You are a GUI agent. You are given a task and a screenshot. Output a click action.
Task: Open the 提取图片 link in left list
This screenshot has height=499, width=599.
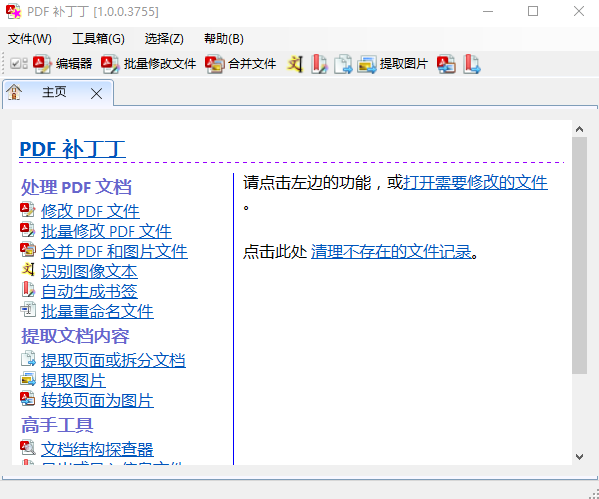[73, 380]
